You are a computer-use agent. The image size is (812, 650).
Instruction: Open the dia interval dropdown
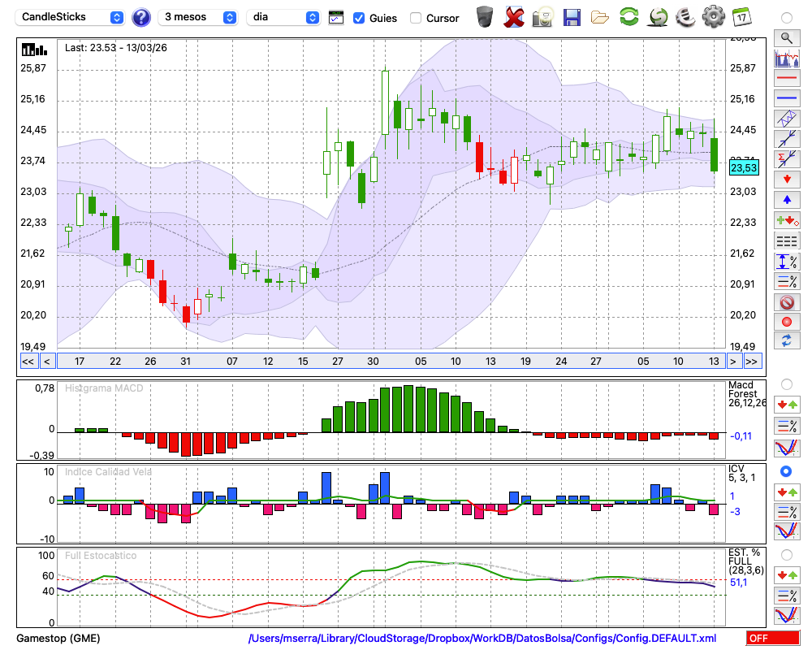coord(283,17)
